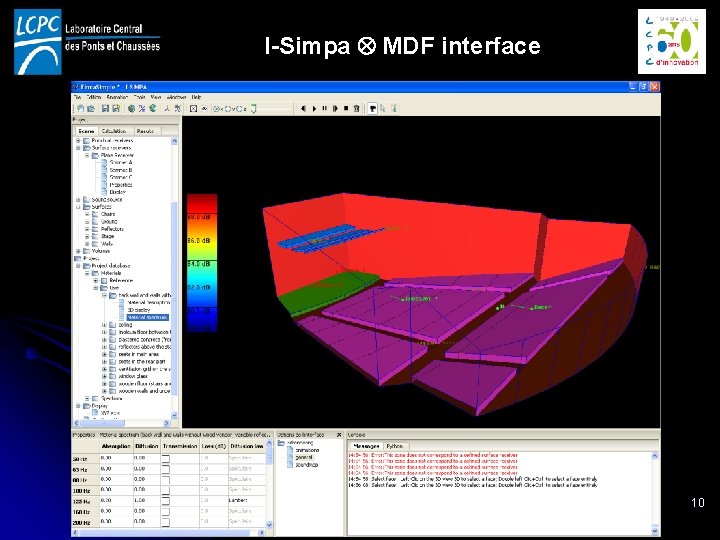Click the Surface receivers folder icon
Screen dimensions: 720x540
coord(86,148)
